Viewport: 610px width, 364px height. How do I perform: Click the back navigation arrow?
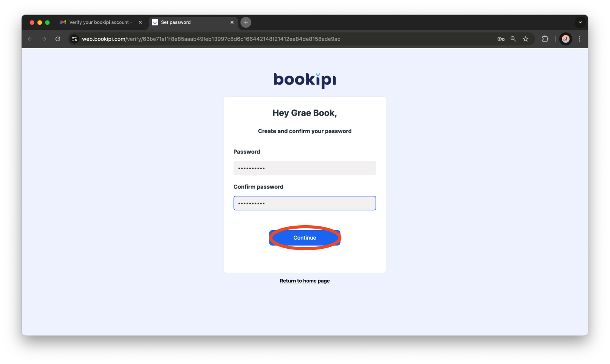(x=30, y=39)
